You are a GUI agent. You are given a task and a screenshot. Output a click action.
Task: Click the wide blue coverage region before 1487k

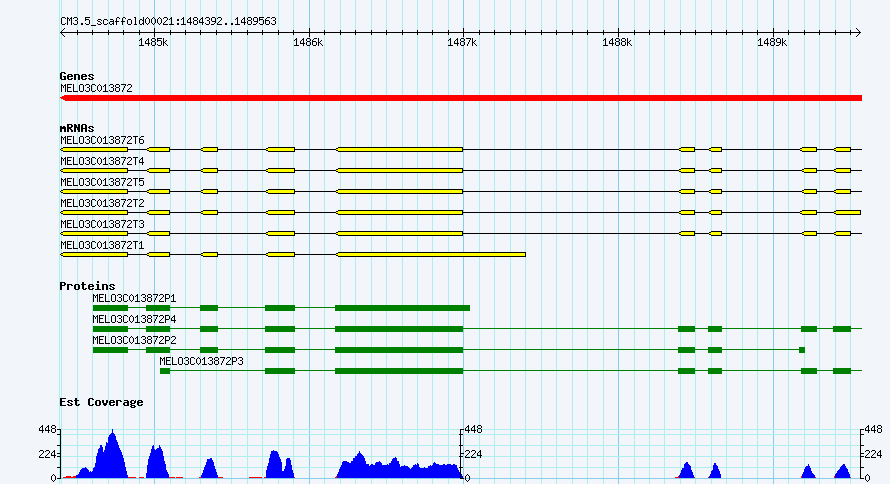(x=399, y=468)
